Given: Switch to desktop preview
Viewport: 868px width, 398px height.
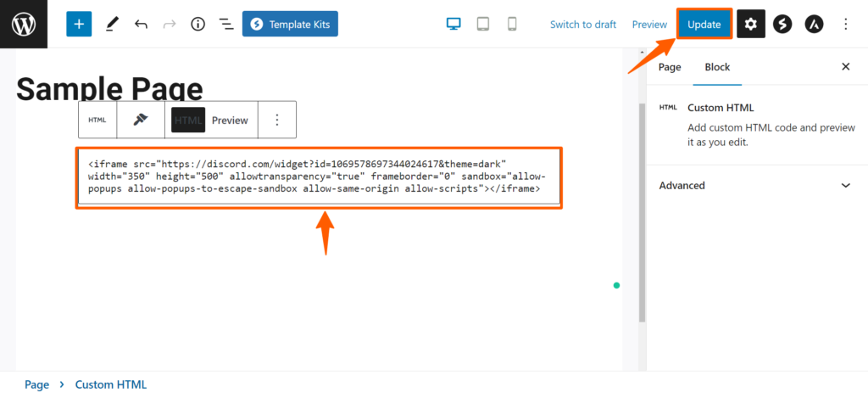Looking at the screenshot, I should pos(454,25).
